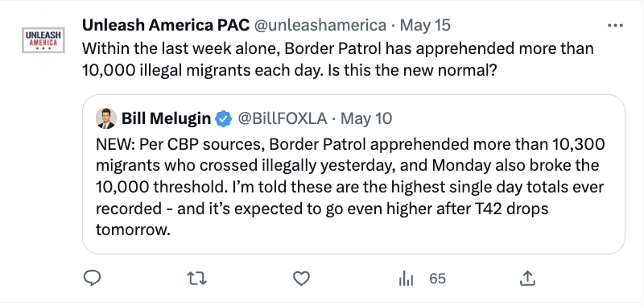The image size is (644, 306).
Task: Click the 65 views count
Action: 437,279
